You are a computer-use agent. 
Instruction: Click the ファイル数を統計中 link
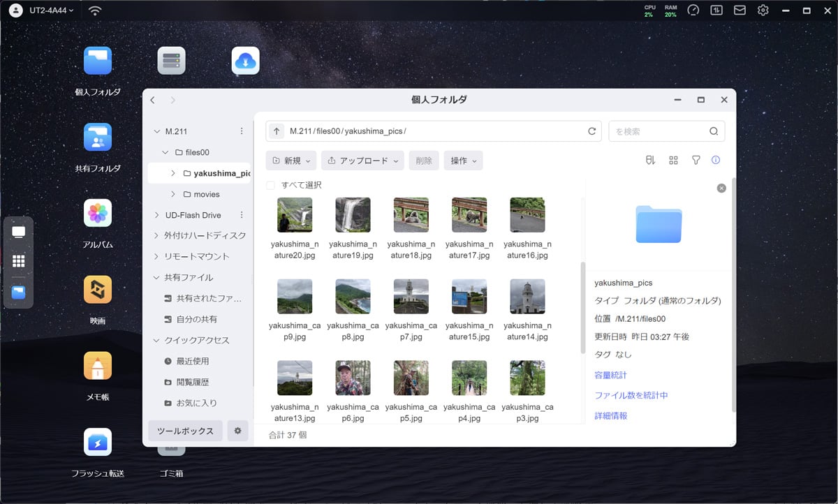[631, 395]
